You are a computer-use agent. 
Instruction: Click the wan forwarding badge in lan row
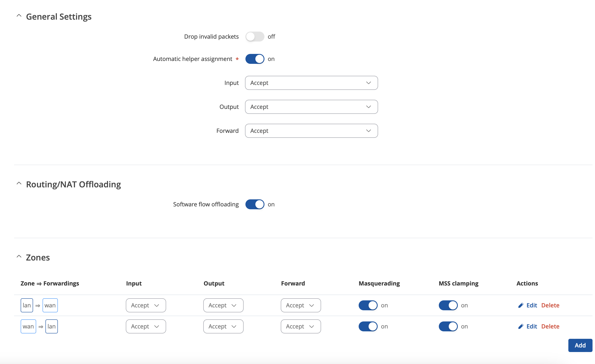click(x=50, y=305)
